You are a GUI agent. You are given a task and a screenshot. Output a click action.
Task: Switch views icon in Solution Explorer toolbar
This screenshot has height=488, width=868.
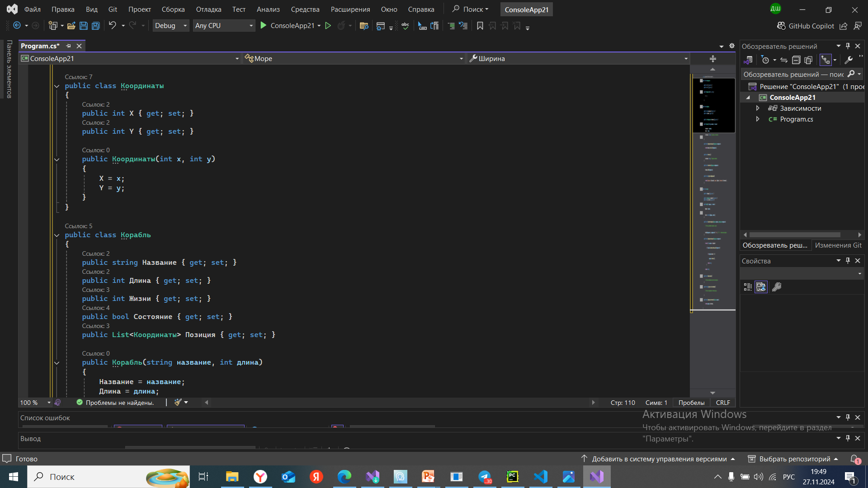click(x=748, y=60)
